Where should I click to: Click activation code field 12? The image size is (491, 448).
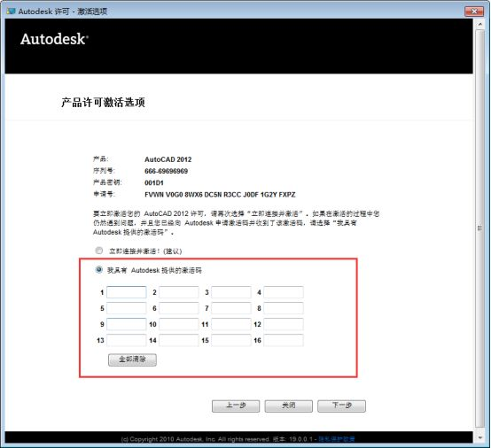point(284,324)
